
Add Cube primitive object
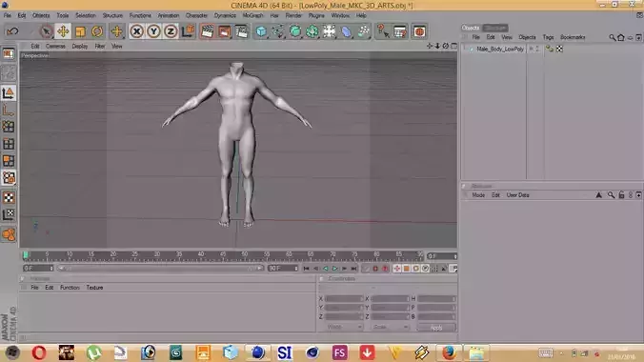pyautogui.click(x=261, y=31)
